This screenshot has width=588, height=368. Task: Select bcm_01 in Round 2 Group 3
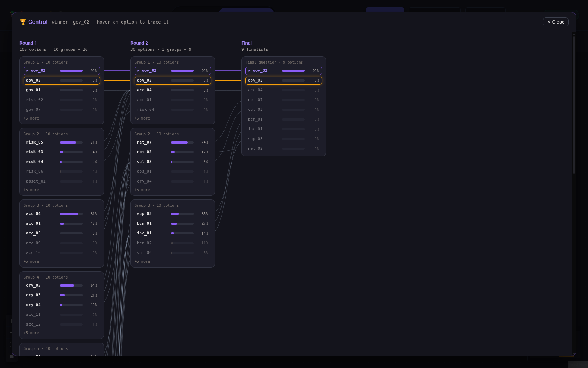click(173, 224)
